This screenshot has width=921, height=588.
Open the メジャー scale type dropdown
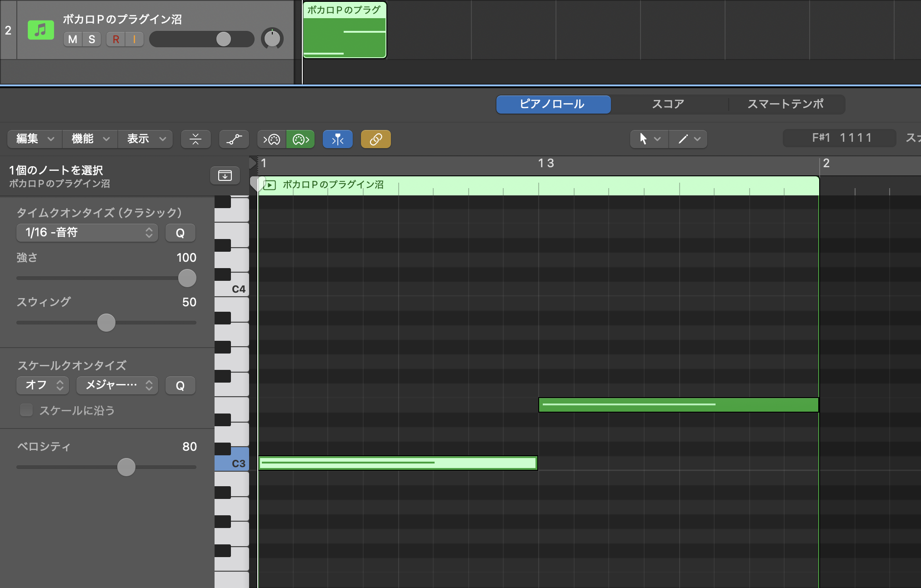117,385
